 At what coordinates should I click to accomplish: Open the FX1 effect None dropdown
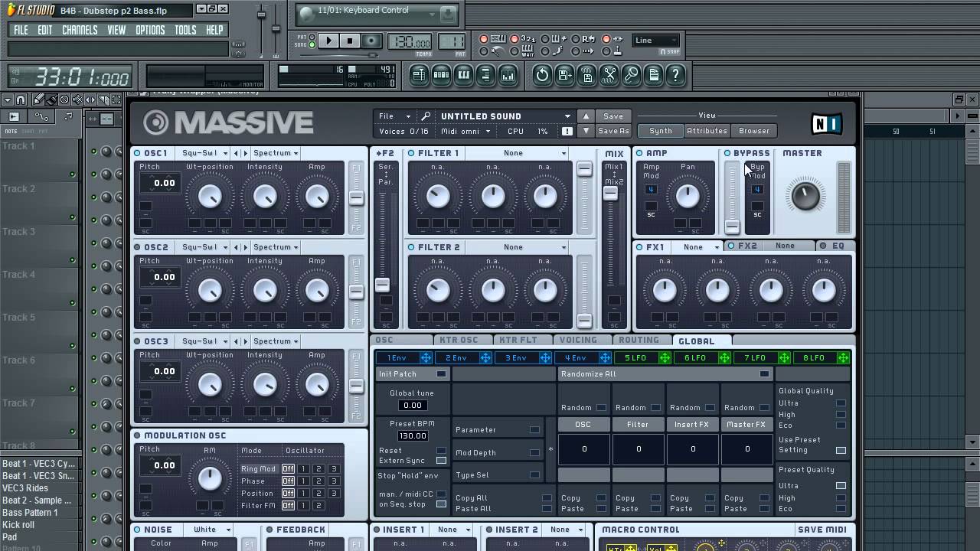[702, 247]
